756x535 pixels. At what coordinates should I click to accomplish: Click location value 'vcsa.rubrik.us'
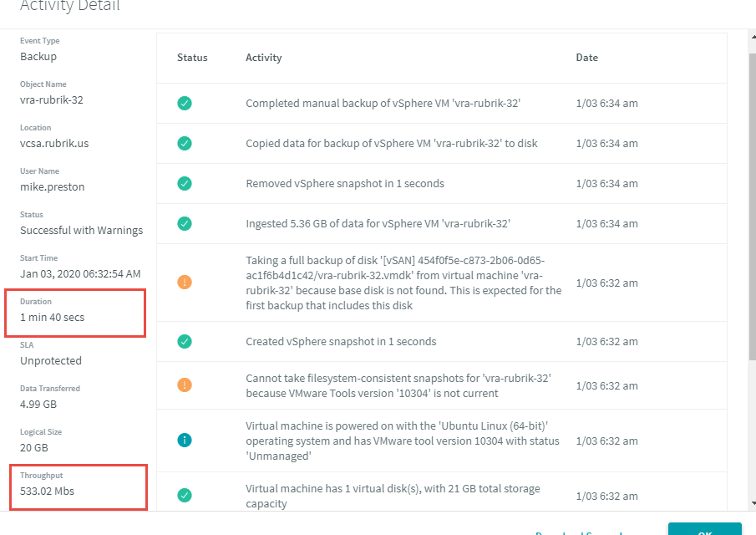click(54, 143)
